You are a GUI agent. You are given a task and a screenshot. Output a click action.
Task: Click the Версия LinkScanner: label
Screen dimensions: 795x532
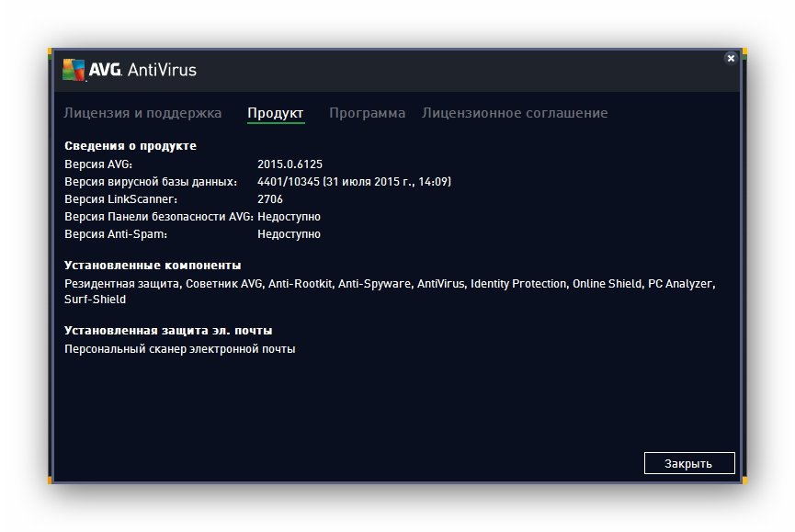pos(120,199)
